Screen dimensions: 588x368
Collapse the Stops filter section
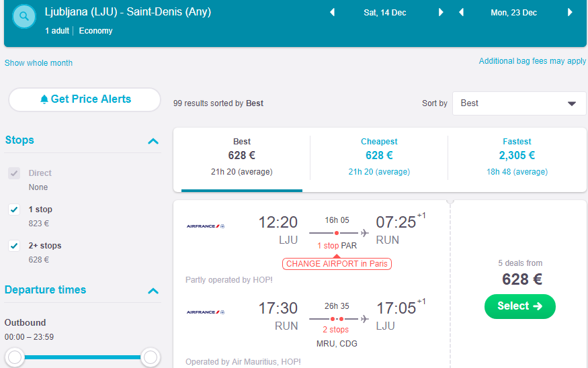pos(153,141)
